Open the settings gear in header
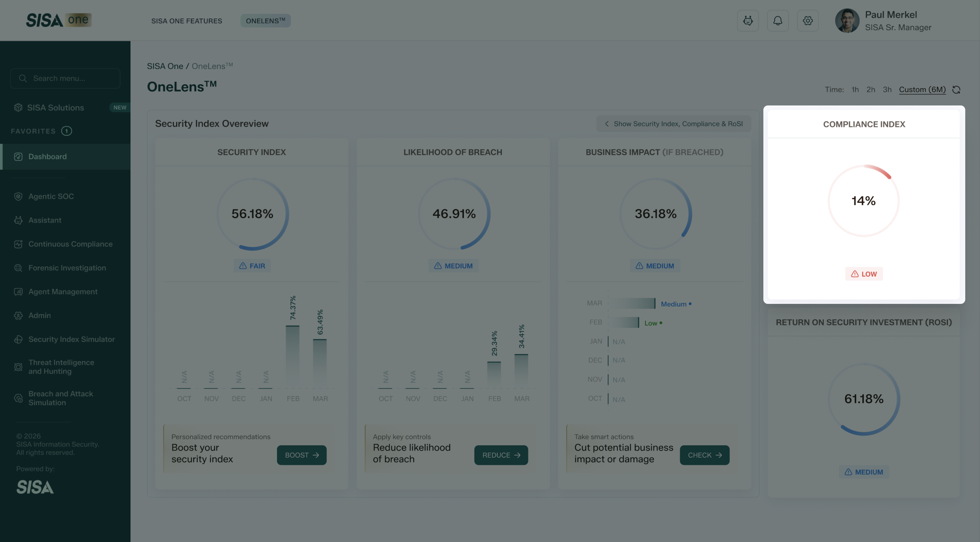Viewport: 980px width, 542px height. coord(808,20)
